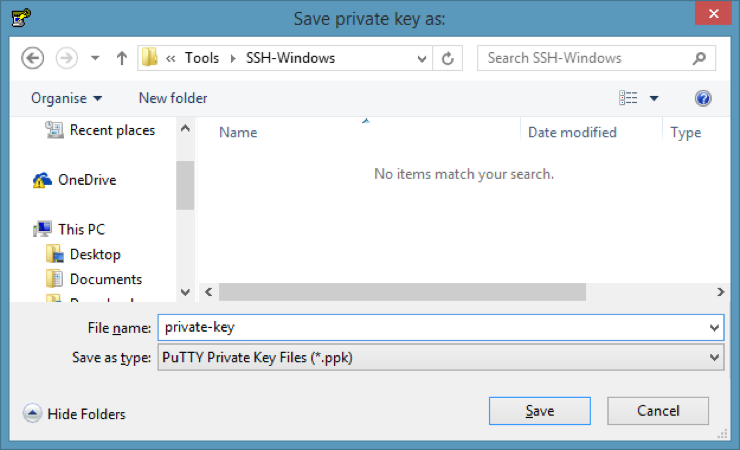Go up one folder level
The width and height of the screenshot is (740, 450).
pos(122,58)
